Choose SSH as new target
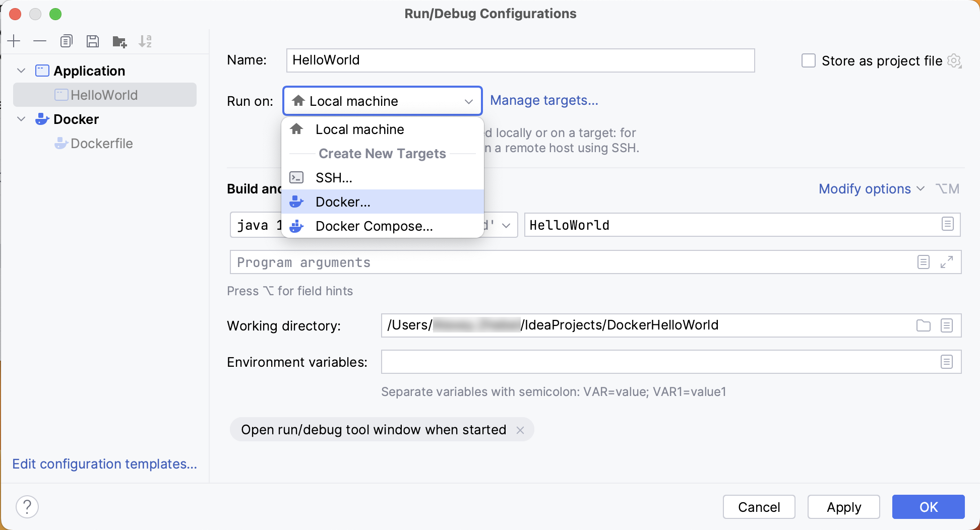Screen dimensions: 980x530 click(334, 177)
